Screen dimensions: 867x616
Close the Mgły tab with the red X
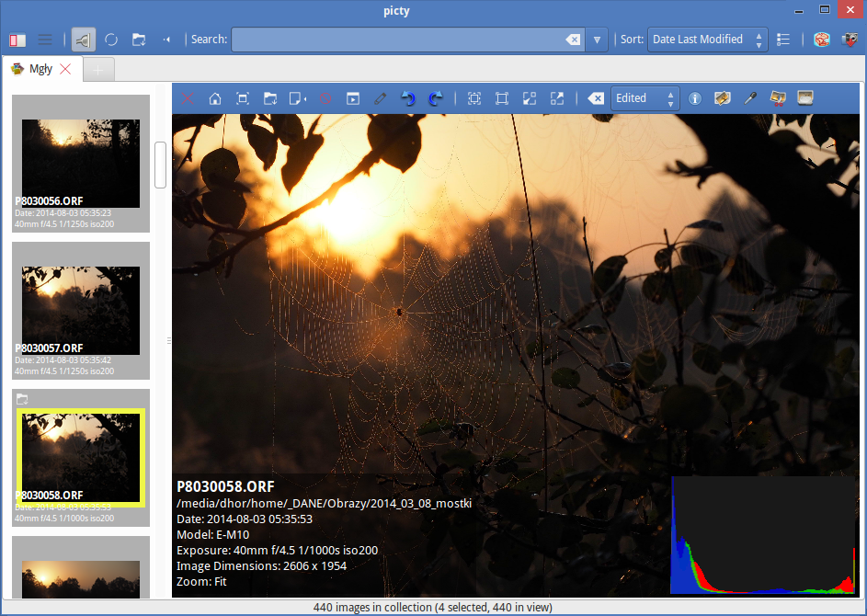(x=65, y=69)
